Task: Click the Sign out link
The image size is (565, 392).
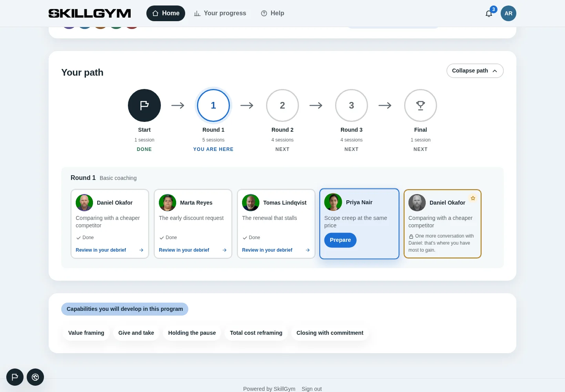Action: 312,389
